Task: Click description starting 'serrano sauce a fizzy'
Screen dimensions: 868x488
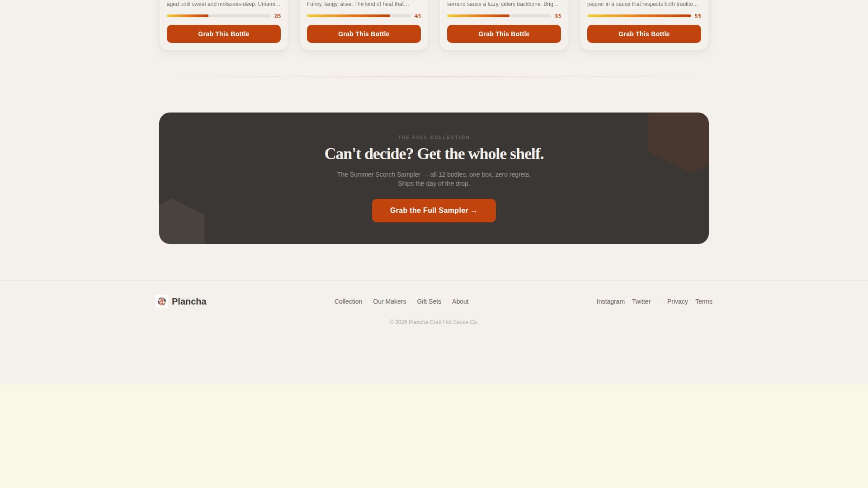Action: 503,4
